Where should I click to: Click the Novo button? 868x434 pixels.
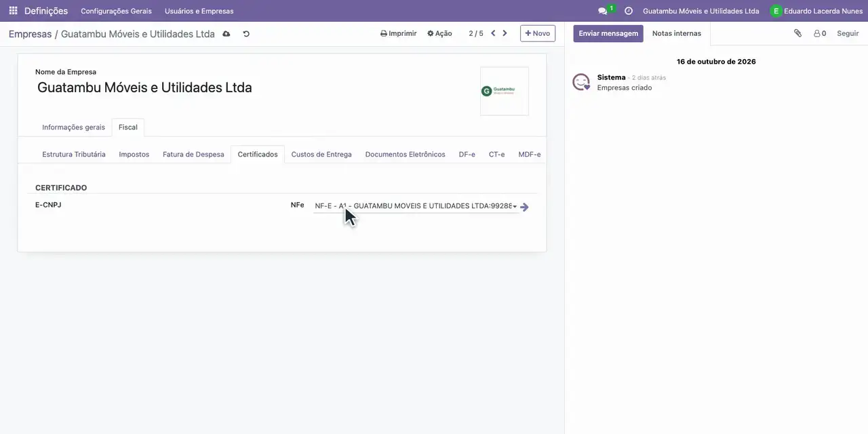(x=538, y=33)
